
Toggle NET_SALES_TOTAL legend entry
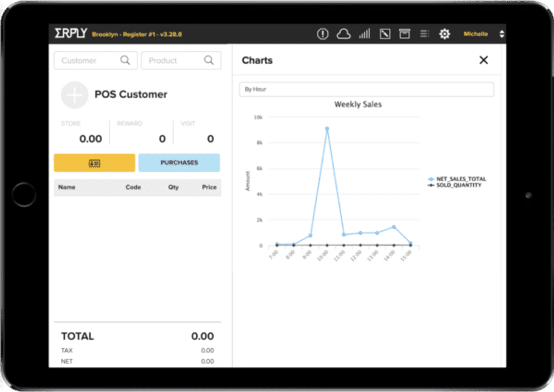(457, 179)
